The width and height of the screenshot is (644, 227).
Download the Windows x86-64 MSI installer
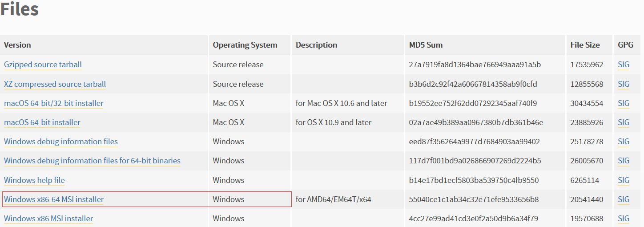point(54,199)
